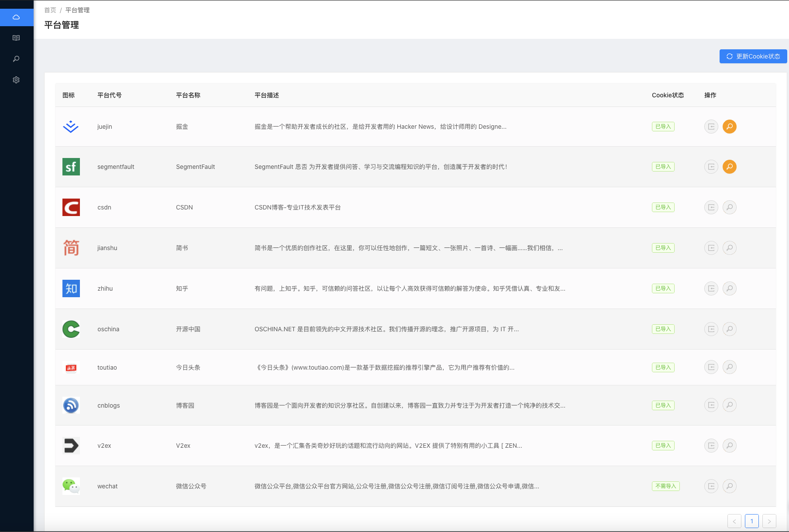Click the green SegmentFault sf logo
The width and height of the screenshot is (789, 532).
pos(71,167)
